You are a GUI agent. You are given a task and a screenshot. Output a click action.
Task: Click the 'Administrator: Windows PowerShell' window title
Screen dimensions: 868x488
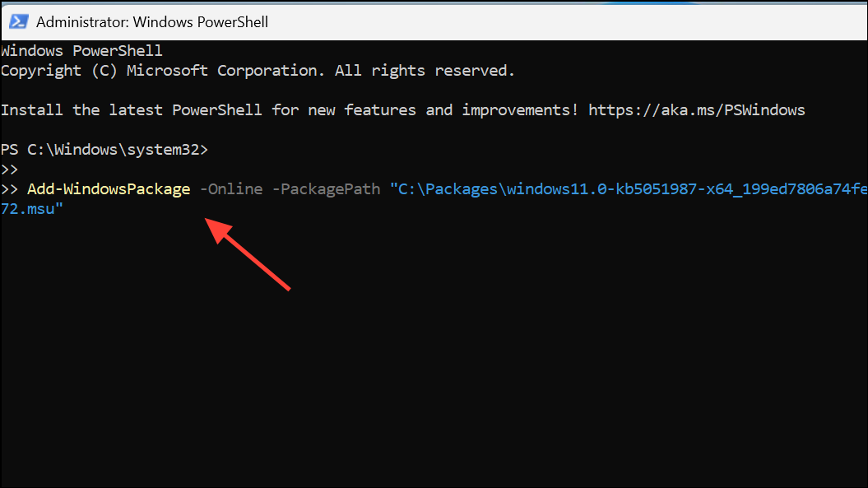pyautogui.click(x=152, y=22)
